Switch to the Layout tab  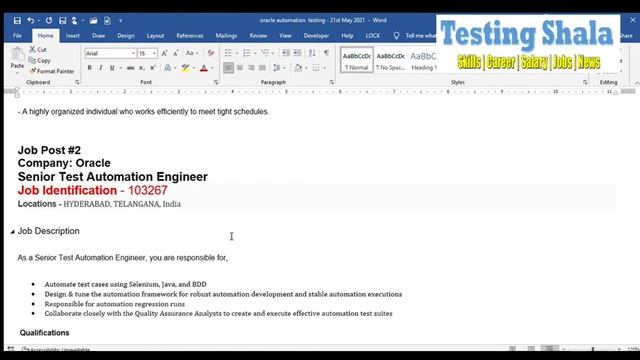[x=156, y=36]
